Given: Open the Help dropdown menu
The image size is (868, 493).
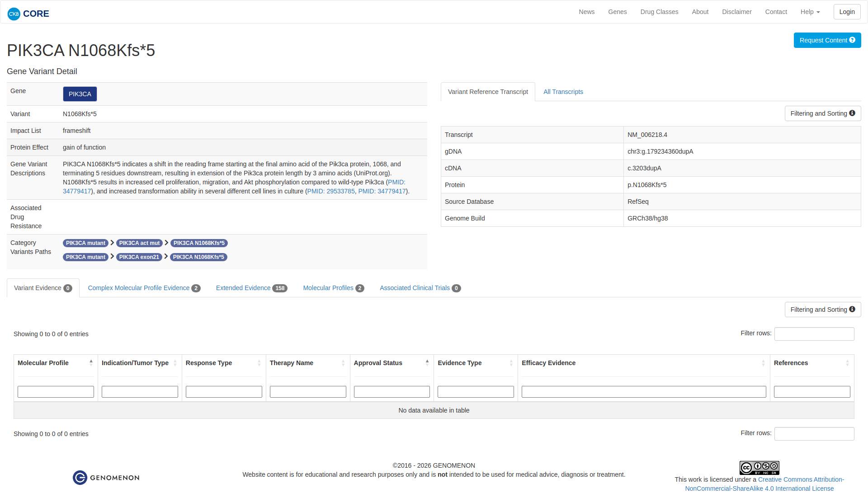Looking at the screenshot, I should pos(810,12).
